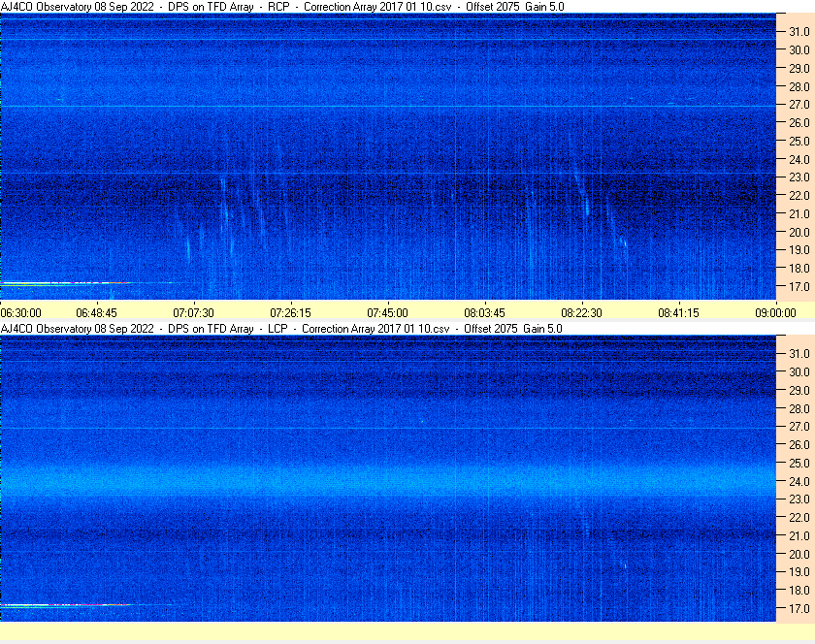Click the 27.0 frequency label on RCP plot
Screen dimensions: 815x644
point(799,105)
